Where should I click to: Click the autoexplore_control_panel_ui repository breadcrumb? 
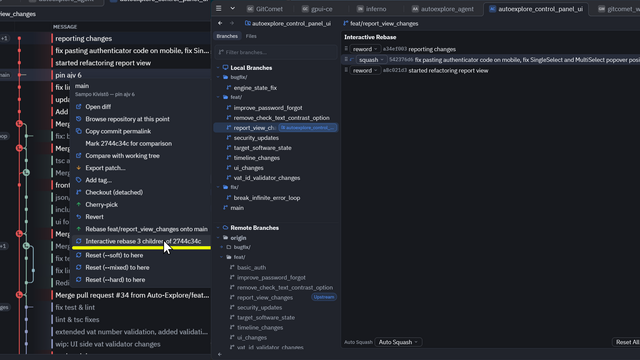pos(288,24)
